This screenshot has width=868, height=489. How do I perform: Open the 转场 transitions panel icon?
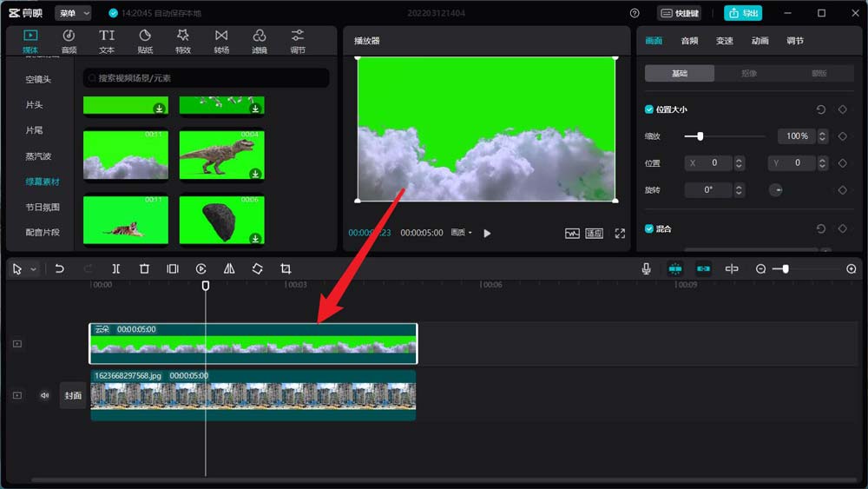click(x=221, y=41)
